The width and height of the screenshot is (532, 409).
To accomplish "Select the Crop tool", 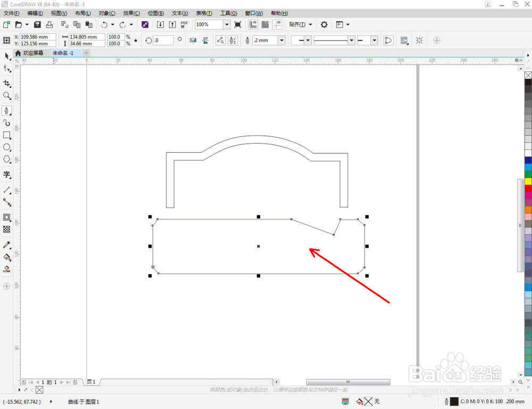I will pyautogui.click(x=7, y=84).
